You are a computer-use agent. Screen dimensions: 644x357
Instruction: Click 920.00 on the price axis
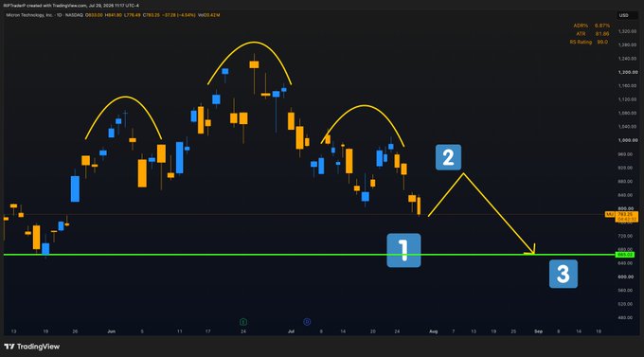[x=625, y=168]
